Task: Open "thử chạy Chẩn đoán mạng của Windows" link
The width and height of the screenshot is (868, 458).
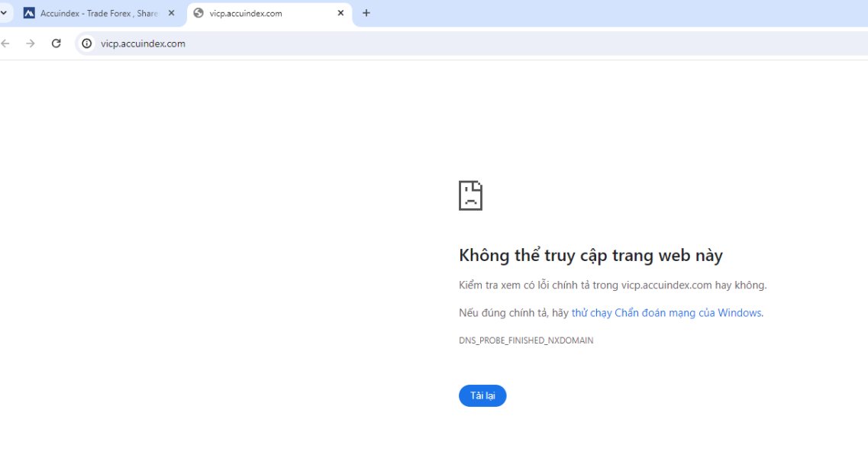Action: [x=666, y=313]
